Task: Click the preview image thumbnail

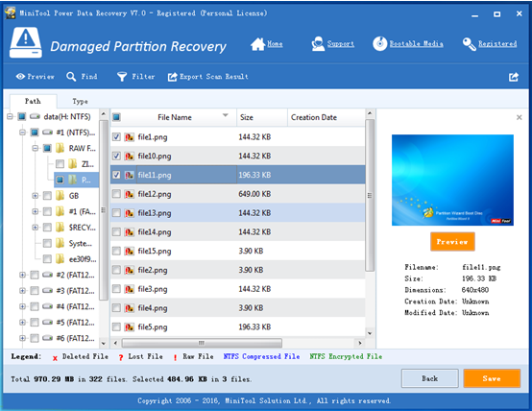Action: pos(452,181)
